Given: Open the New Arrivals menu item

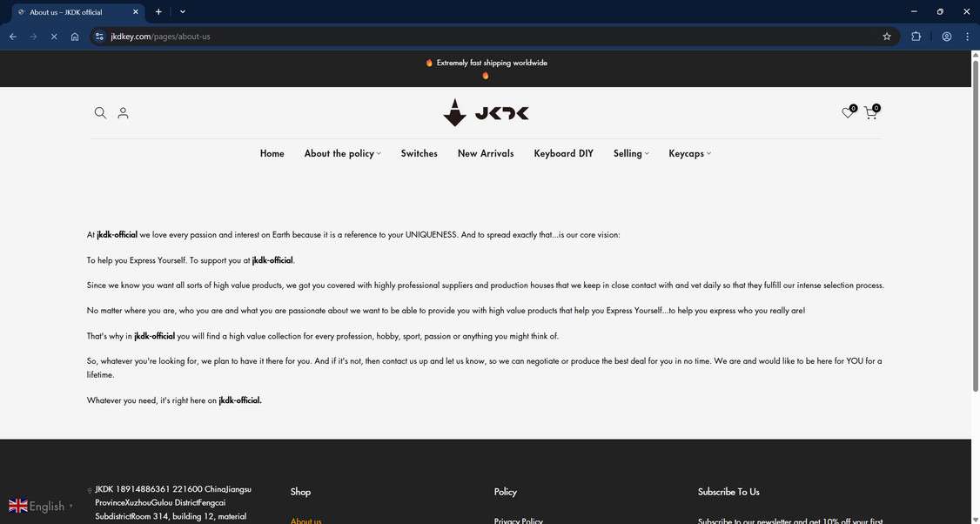Looking at the screenshot, I should point(485,153).
